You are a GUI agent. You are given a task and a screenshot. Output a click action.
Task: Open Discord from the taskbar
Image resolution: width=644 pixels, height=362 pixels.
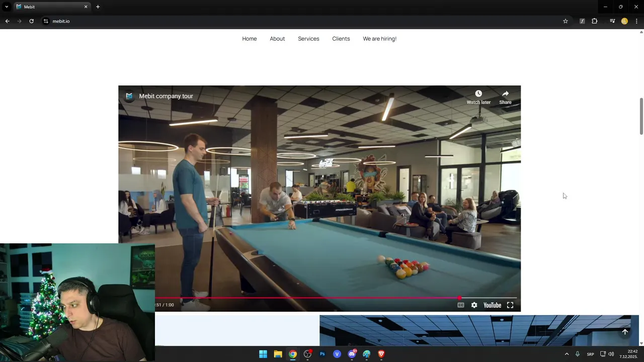pyautogui.click(x=352, y=354)
